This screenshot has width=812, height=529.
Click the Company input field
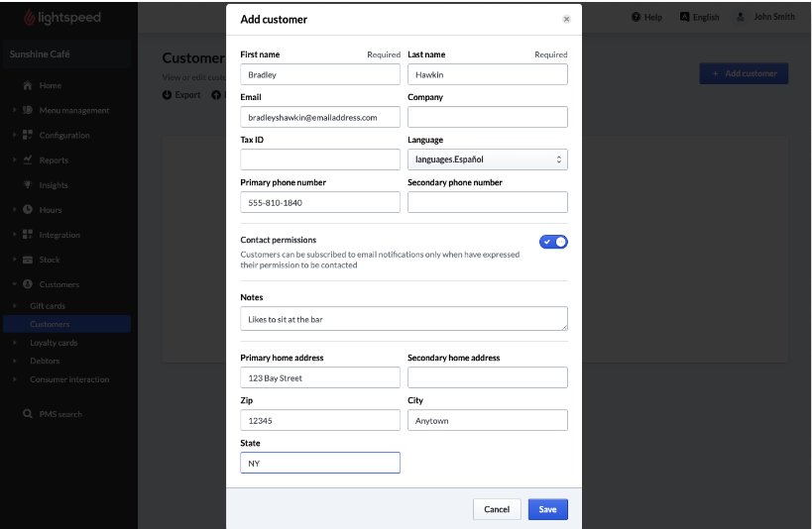pyautogui.click(x=487, y=117)
